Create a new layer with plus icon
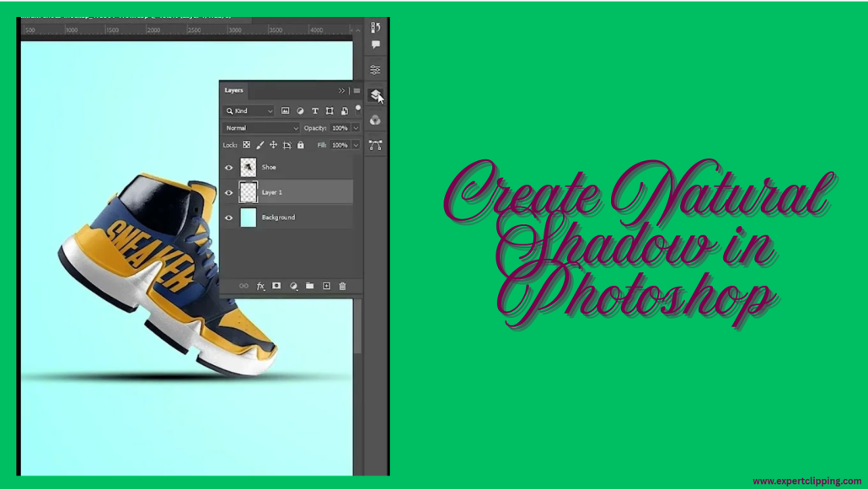 [326, 287]
